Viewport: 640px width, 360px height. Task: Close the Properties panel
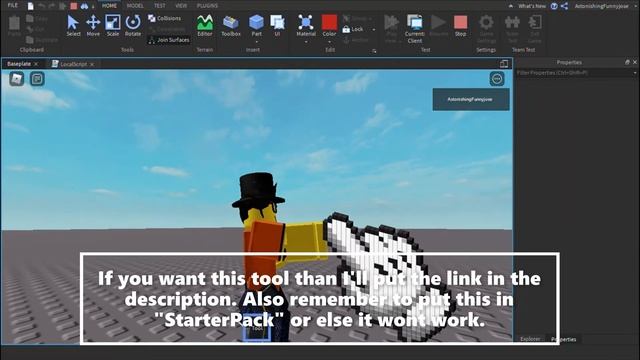click(x=635, y=62)
